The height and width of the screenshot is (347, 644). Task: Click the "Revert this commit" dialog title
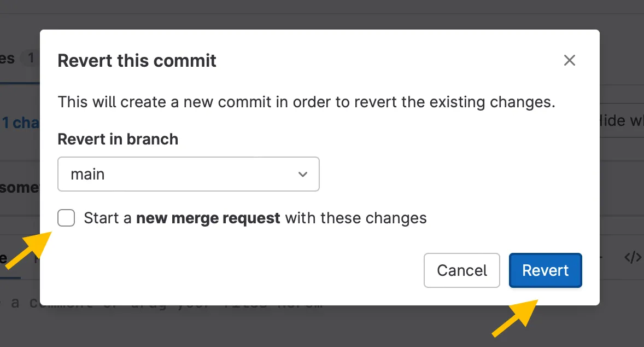click(137, 60)
